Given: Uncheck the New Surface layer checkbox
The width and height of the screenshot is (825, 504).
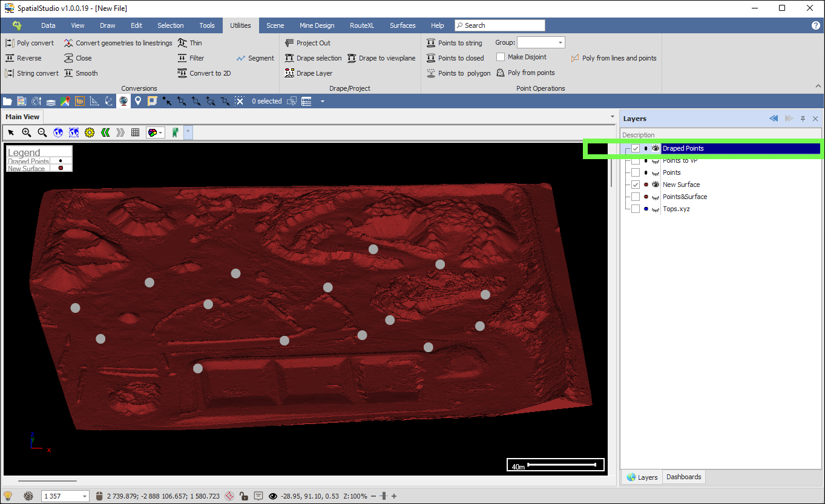Looking at the screenshot, I should [636, 185].
